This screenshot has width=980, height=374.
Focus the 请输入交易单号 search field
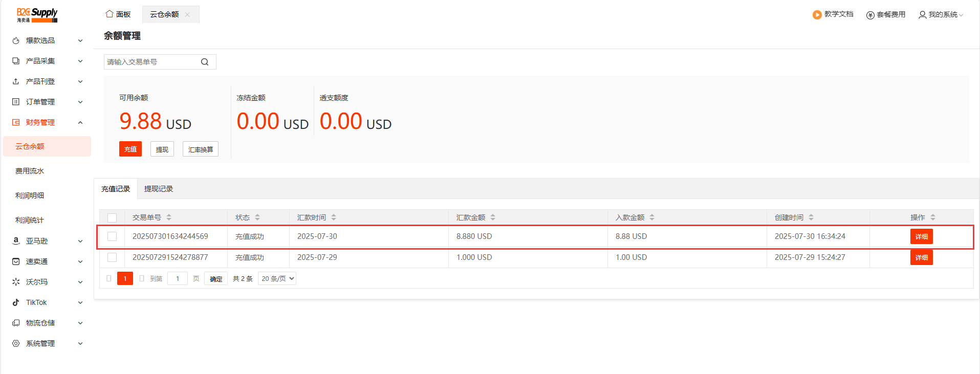(151, 62)
